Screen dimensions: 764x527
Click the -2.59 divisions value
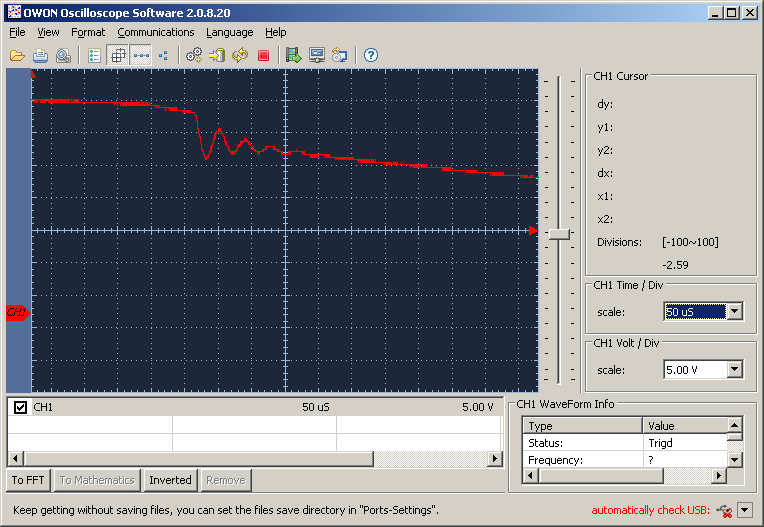[675, 265]
